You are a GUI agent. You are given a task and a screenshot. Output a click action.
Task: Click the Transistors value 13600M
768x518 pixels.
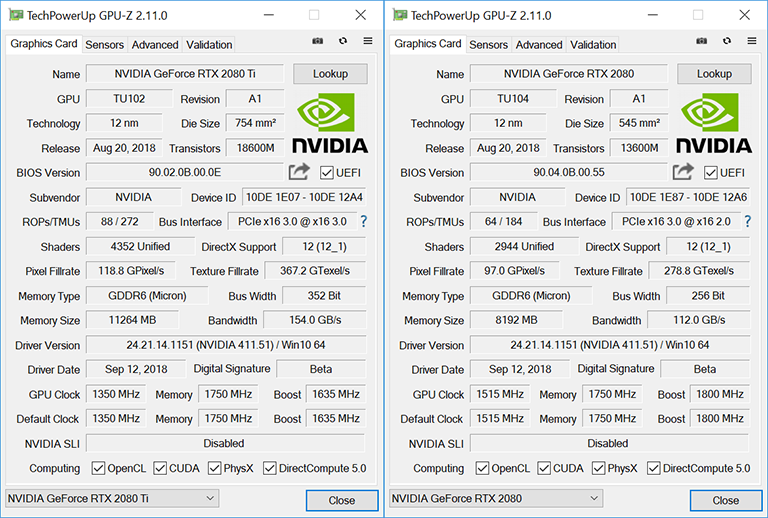tap(639, 148)
